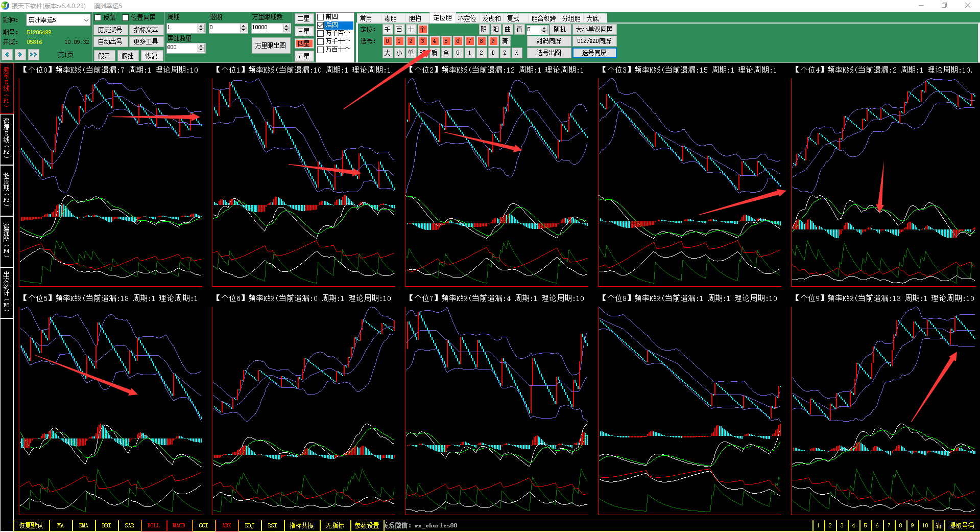Click the 指标文本 button

coord(146,30)
